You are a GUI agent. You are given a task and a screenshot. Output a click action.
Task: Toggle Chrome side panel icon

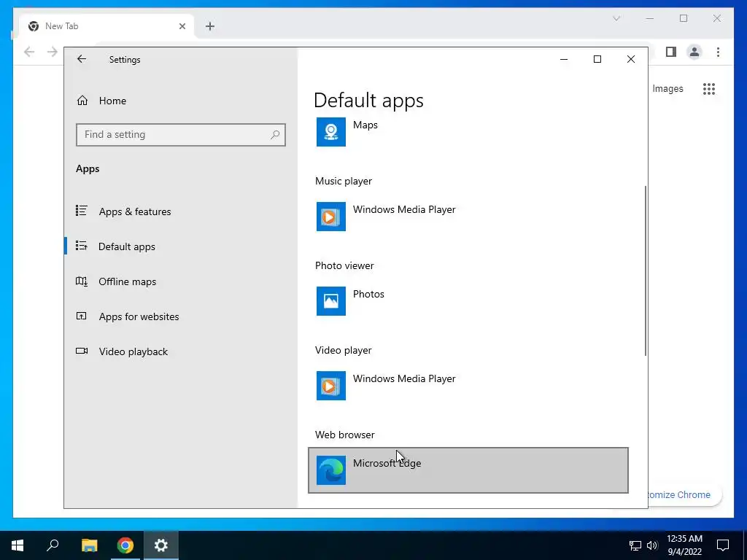click(671, 52)
